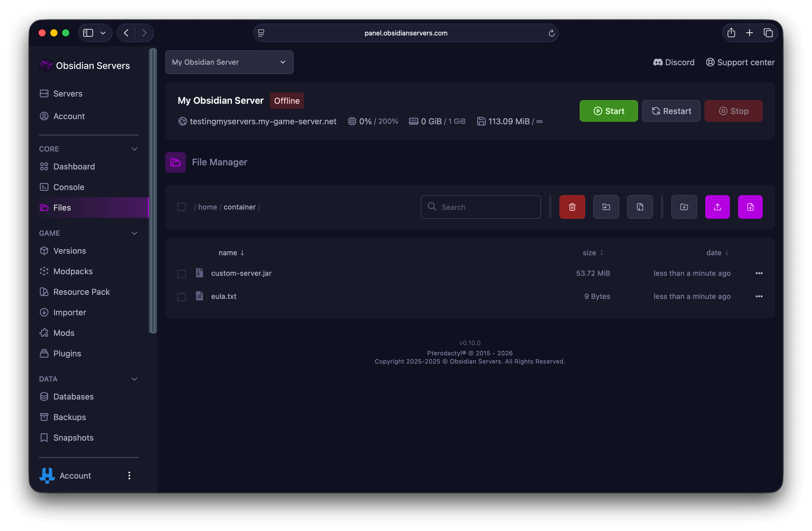Click the magenta upload file icon
The height and width of the screenshot is (531, 812).
(x=718, y=207)
